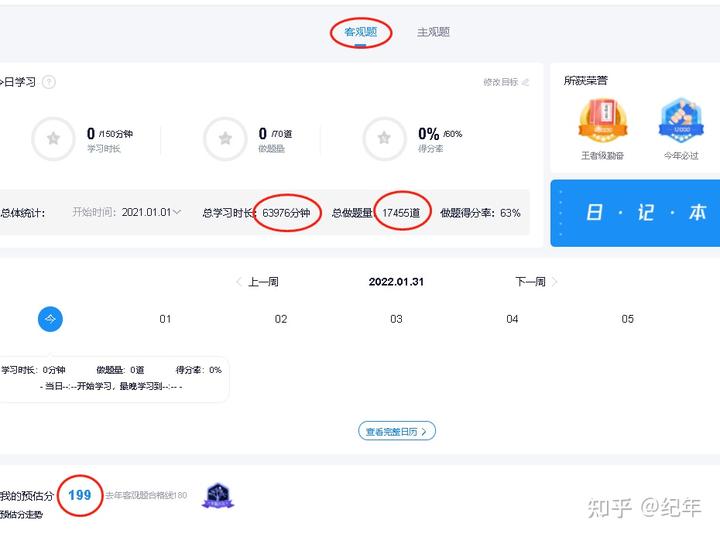Select 总做题量 17455道 value
The image size is (720, 537).
[401, 213]
